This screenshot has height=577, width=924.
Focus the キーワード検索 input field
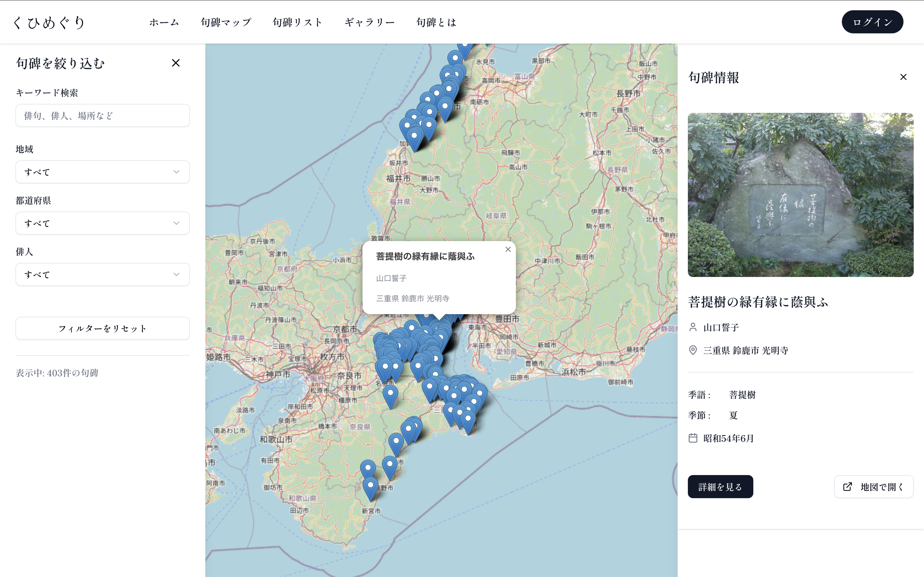(x=102, y=116)
